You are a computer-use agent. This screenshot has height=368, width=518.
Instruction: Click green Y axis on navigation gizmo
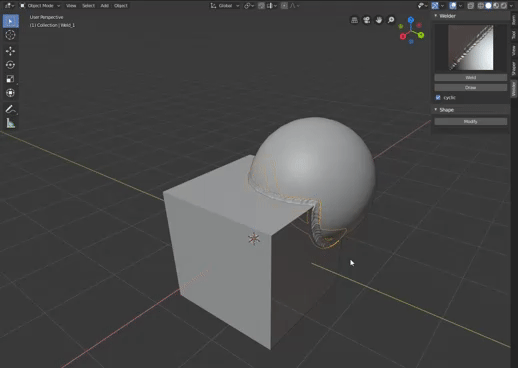click(x=421, y=35)
